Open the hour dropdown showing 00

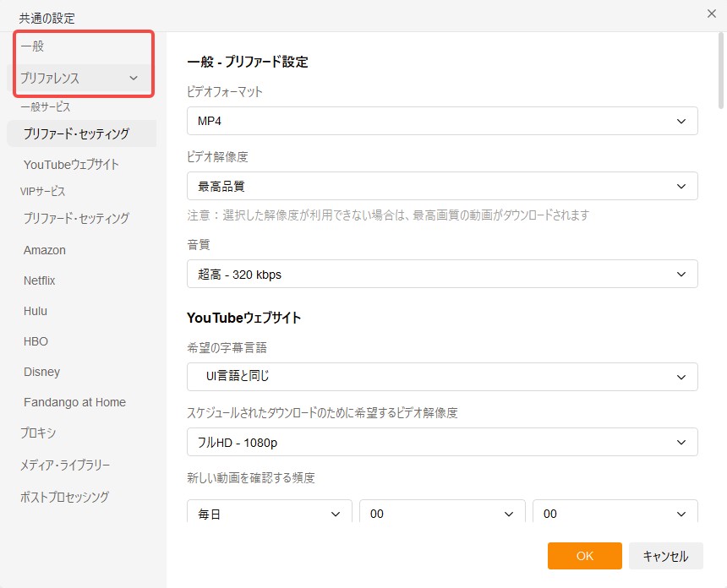[x=441, y=513]
